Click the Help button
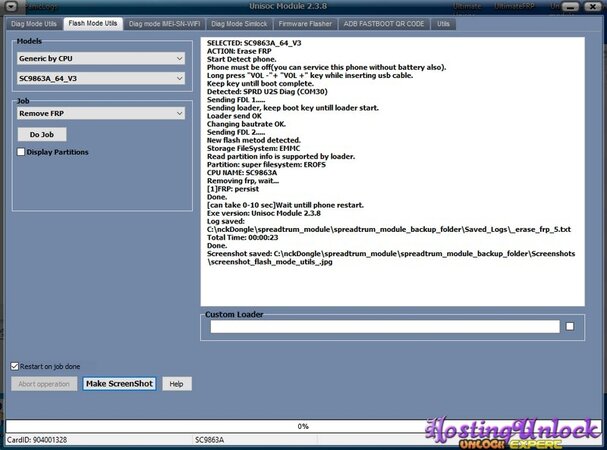Screen dimensions: 607x450 point(176,384)
